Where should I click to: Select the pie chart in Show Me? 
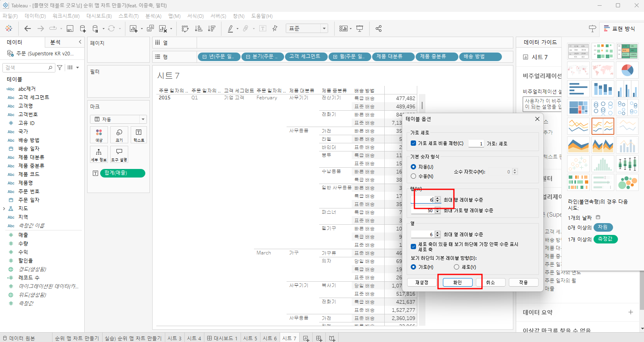click(627, 70)
